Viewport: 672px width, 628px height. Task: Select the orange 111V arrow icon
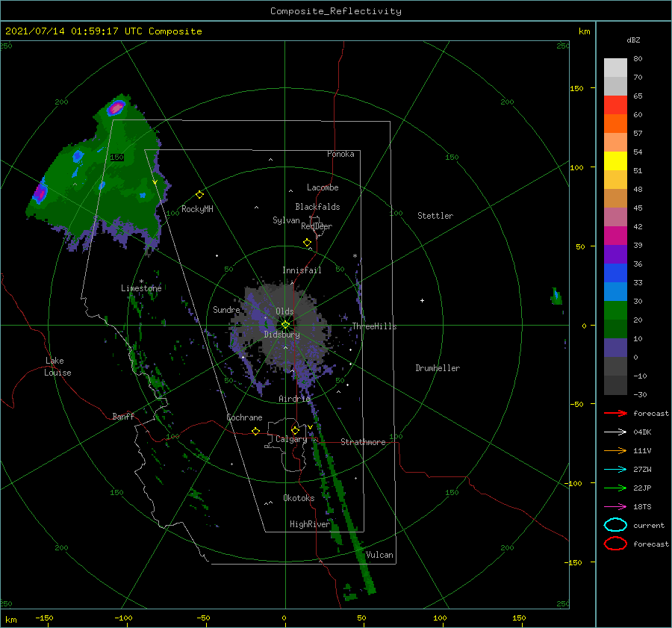coord(615,450)
